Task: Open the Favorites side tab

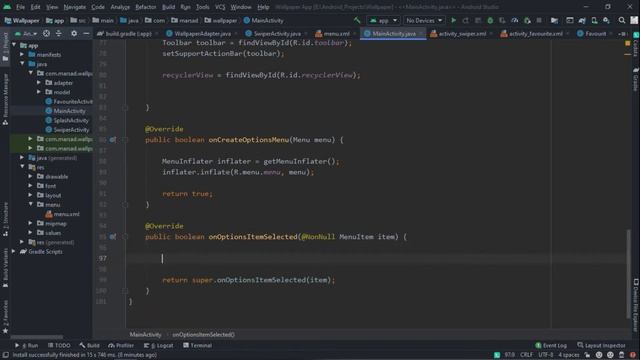Action: 5,318
